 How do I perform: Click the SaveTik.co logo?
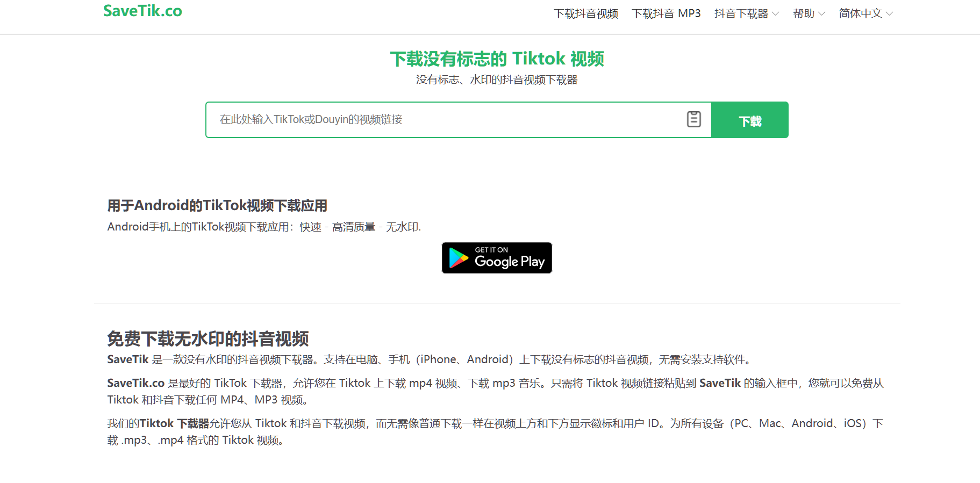[142, 11]
